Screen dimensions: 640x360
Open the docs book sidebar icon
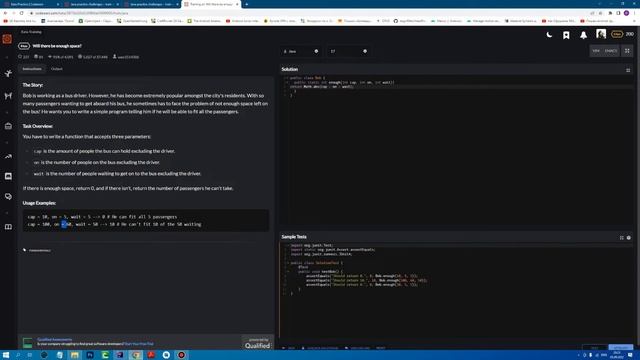(x=8, y=227)
